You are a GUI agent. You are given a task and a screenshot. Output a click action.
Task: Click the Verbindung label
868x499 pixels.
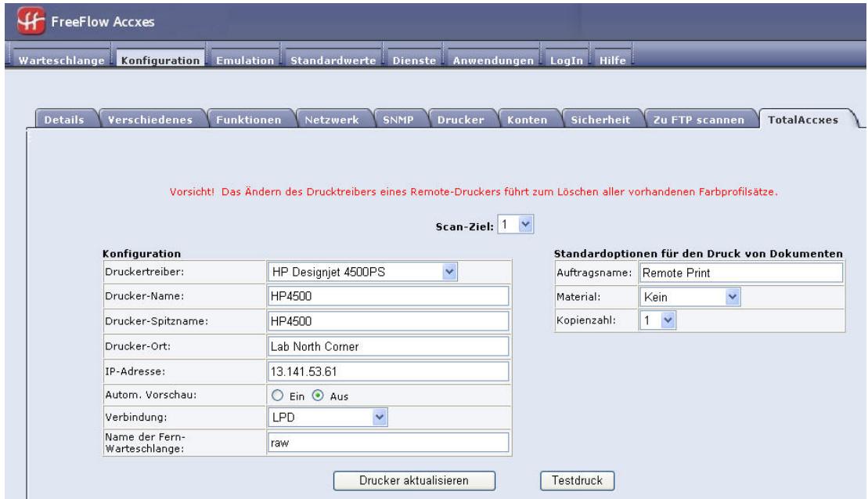[x=135, y=417]
